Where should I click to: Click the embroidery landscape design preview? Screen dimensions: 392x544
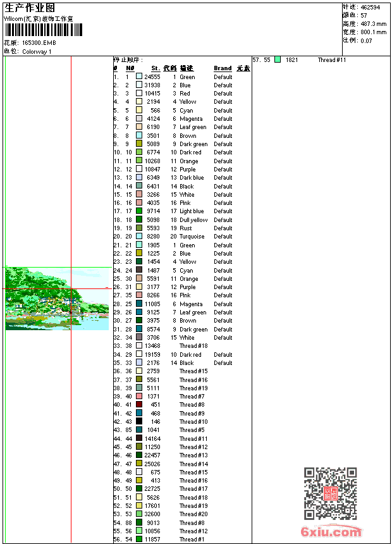tap(58, 299)
